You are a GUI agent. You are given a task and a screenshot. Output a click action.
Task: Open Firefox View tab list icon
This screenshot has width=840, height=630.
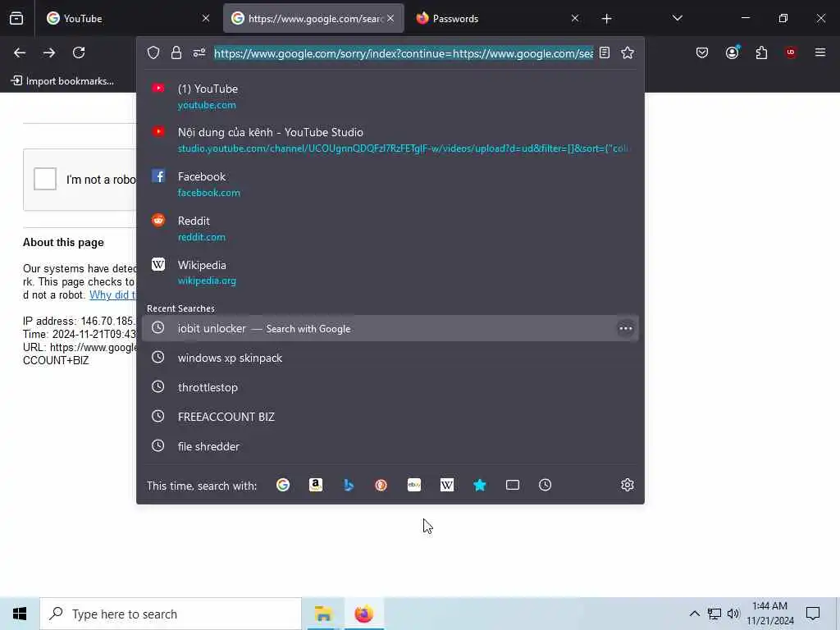16,18
